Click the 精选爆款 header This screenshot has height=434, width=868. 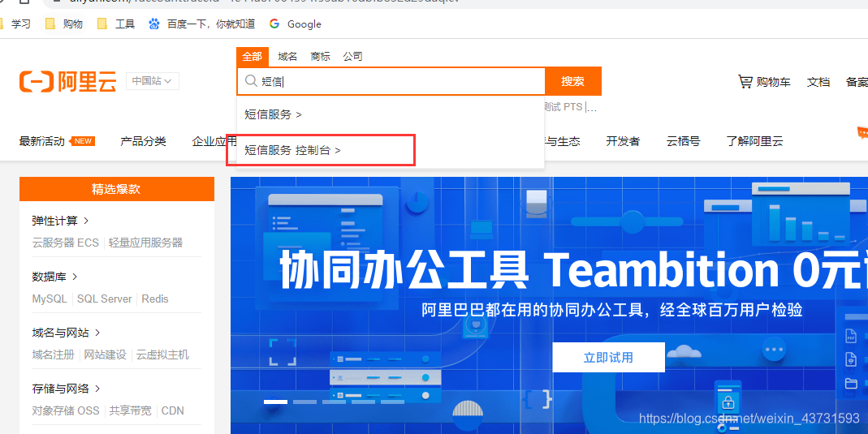tap(117, 189)
